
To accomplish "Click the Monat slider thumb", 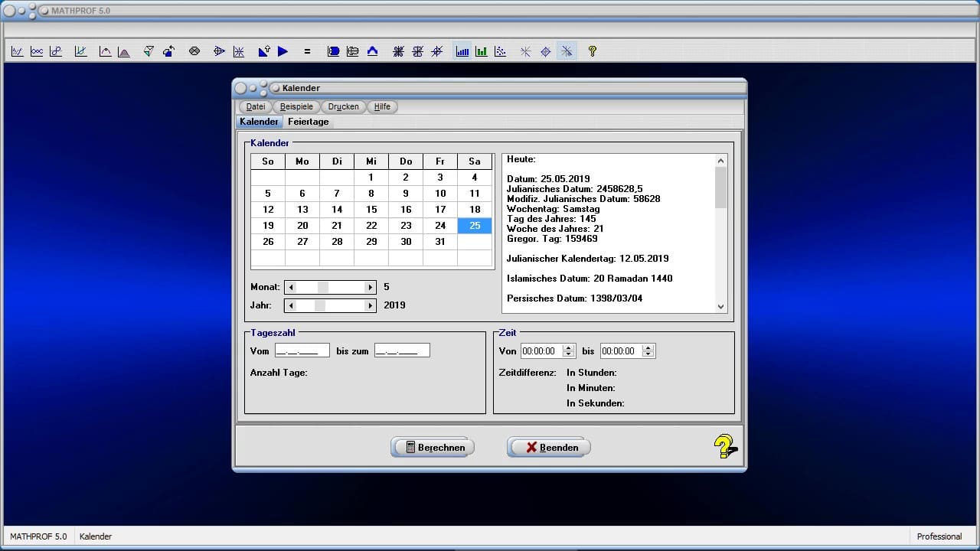I will point(323,287).
